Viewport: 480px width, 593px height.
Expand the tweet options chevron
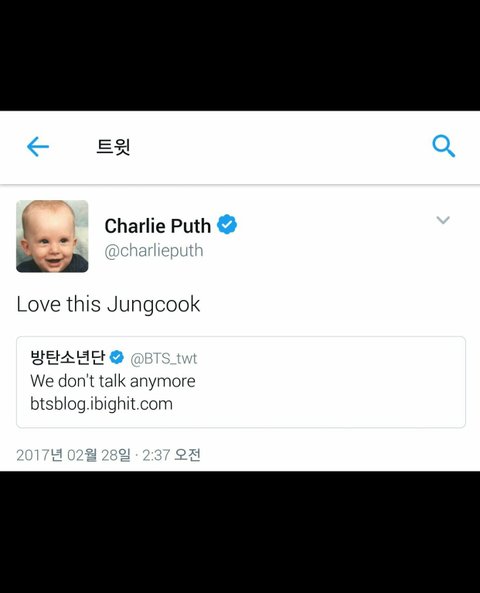pyautogui.click(x=443, y=220)
